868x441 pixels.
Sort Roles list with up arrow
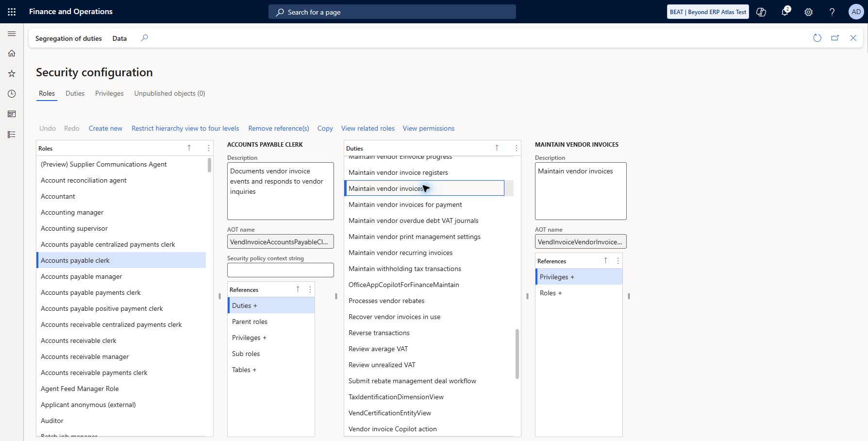[x=189, y=148]
